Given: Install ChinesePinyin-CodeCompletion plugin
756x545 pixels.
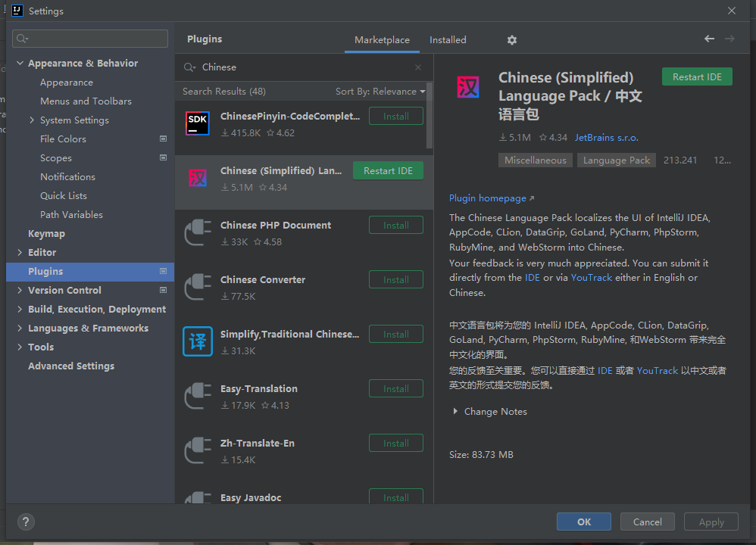Looking at the screenshot, I should coord(396,116).
